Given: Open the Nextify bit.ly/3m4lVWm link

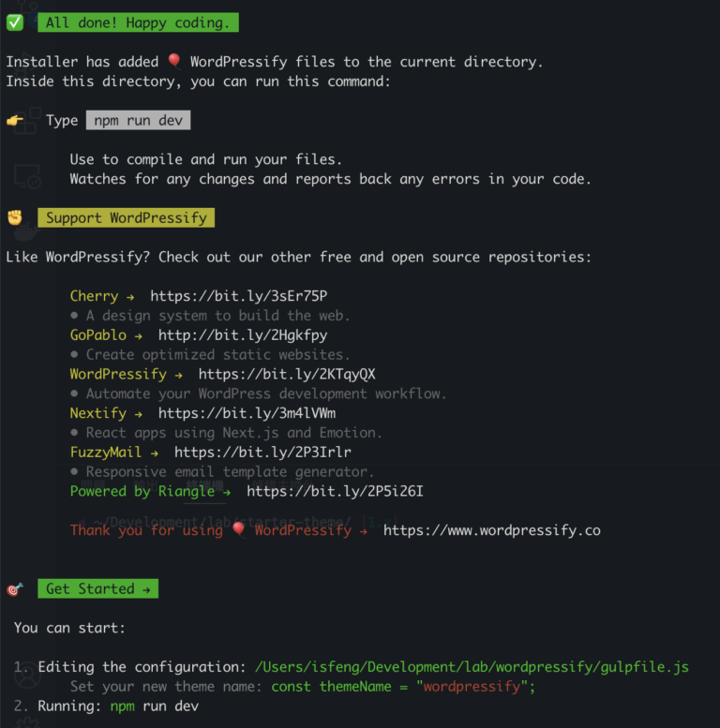Looking at the screenshot, I should [x=247, y=413].
